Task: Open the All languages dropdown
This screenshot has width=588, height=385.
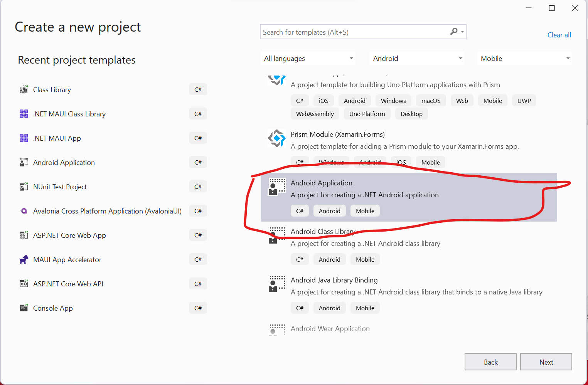Action: tap(307, 58)
